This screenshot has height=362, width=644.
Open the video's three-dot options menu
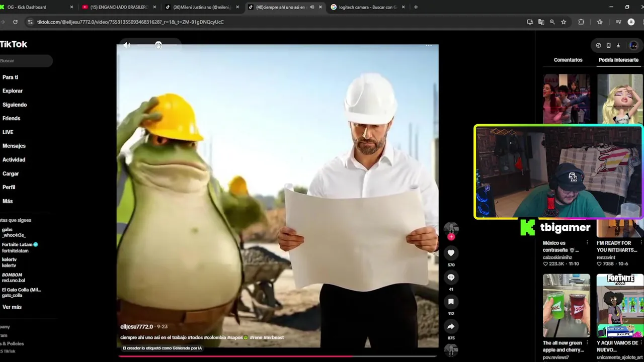click(x=429, y=45)
